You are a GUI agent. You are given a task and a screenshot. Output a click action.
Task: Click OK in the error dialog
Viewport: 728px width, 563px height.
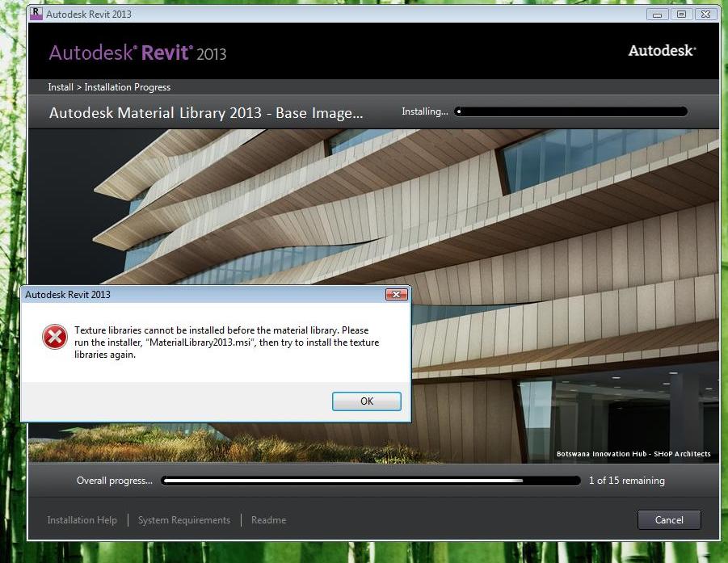coord(367,401)
